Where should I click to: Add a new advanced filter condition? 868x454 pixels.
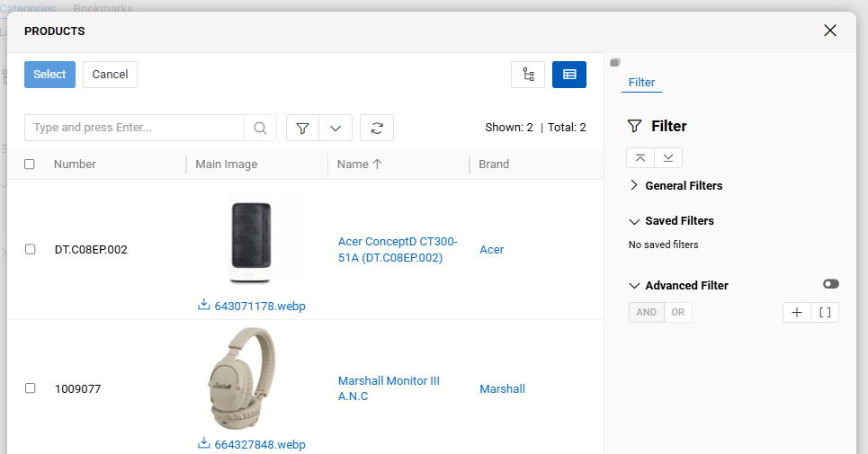(x=797, y=313)
